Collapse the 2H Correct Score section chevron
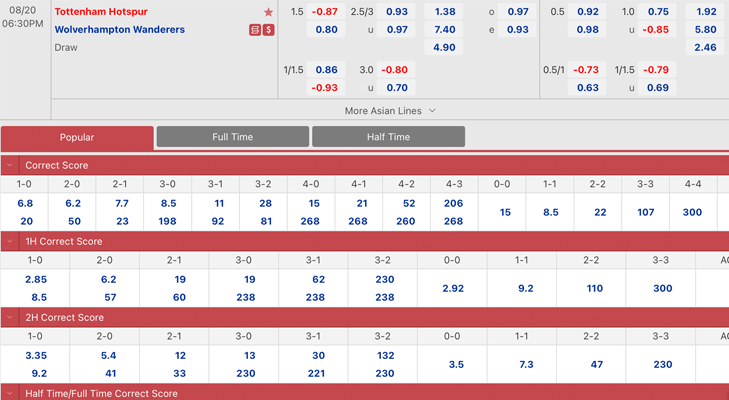The image size is (729, 400). click(10, 318)
